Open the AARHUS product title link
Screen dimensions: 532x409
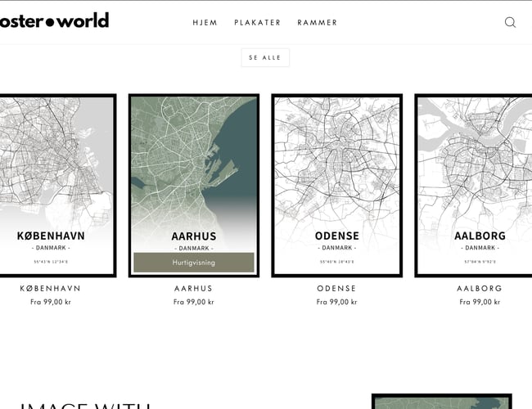(193, 289)
